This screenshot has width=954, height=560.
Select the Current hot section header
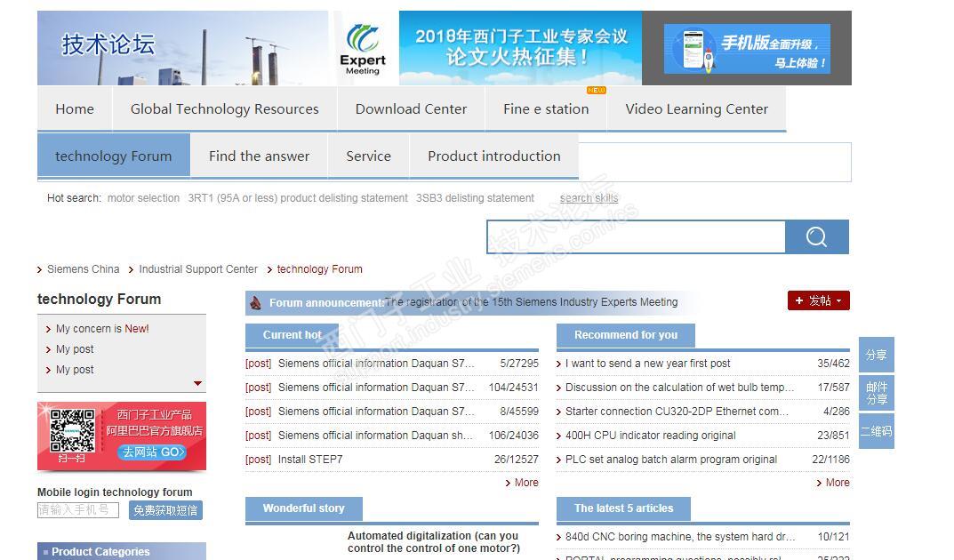coord(292,335)
